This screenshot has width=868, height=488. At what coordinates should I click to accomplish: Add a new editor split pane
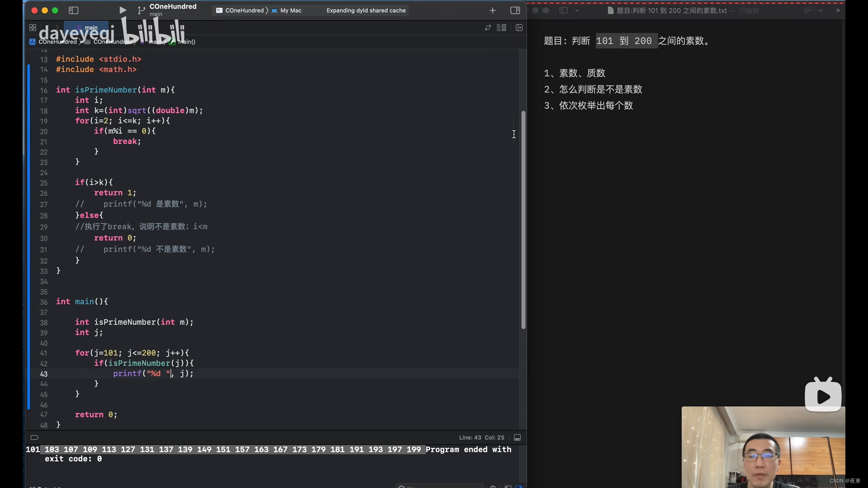point(519,27)
